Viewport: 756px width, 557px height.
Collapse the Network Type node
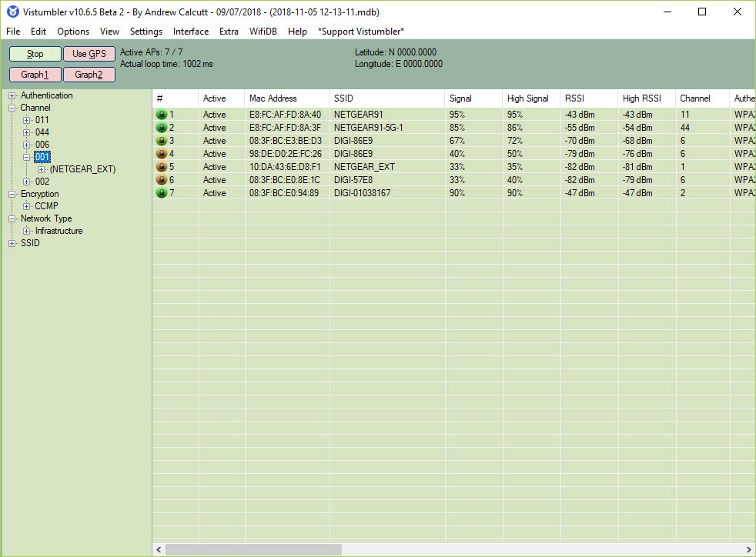12,218
